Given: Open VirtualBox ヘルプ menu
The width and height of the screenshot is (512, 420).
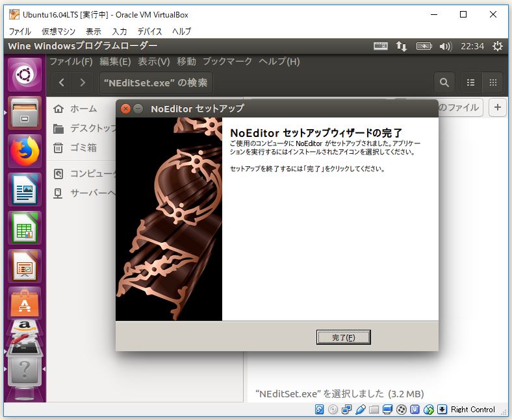Looking at the screenshot, I should click(x=181, y=31).
